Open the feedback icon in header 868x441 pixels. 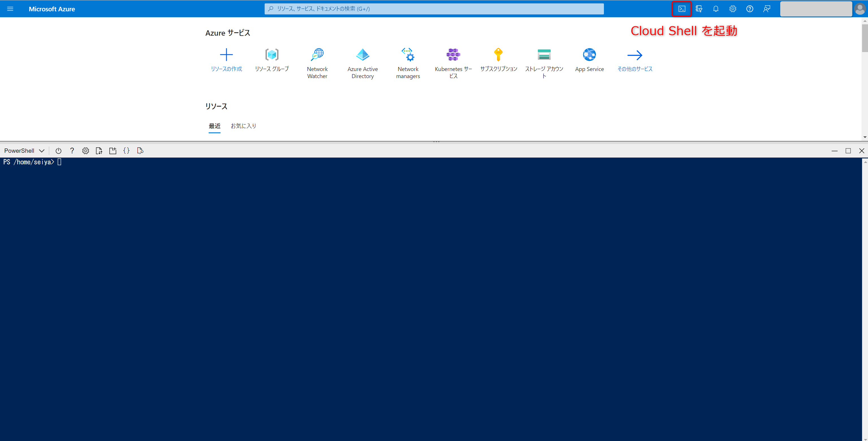pyautogui.click(x=766, y=9)
